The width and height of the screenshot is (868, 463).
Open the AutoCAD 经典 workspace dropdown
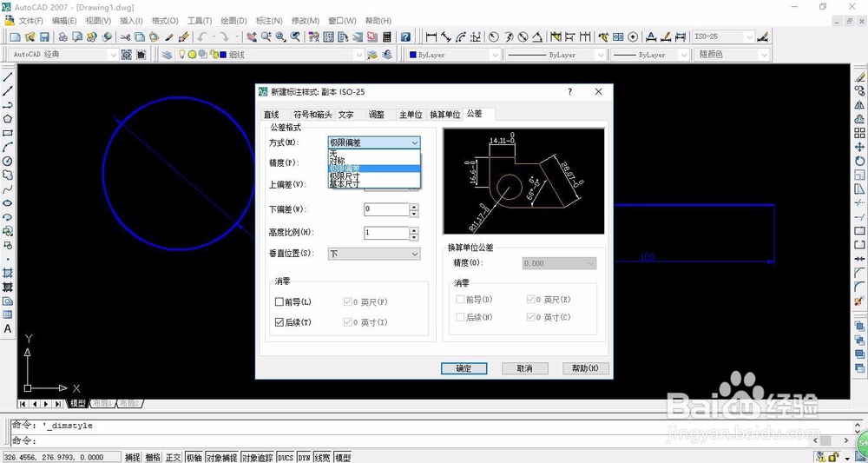64,55
